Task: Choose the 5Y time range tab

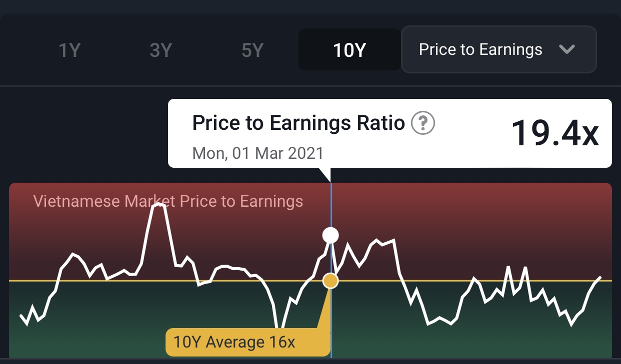Action: [x=252, y=50]
